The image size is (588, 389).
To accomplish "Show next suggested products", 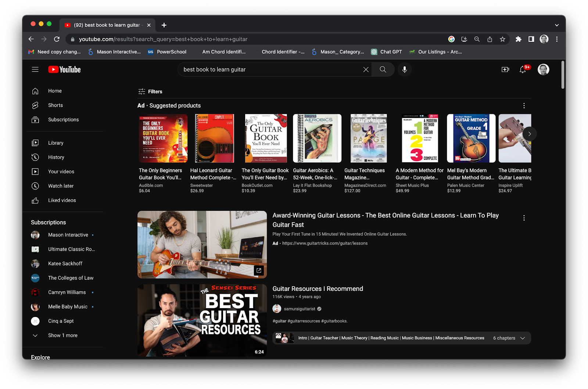I will 530,134.
